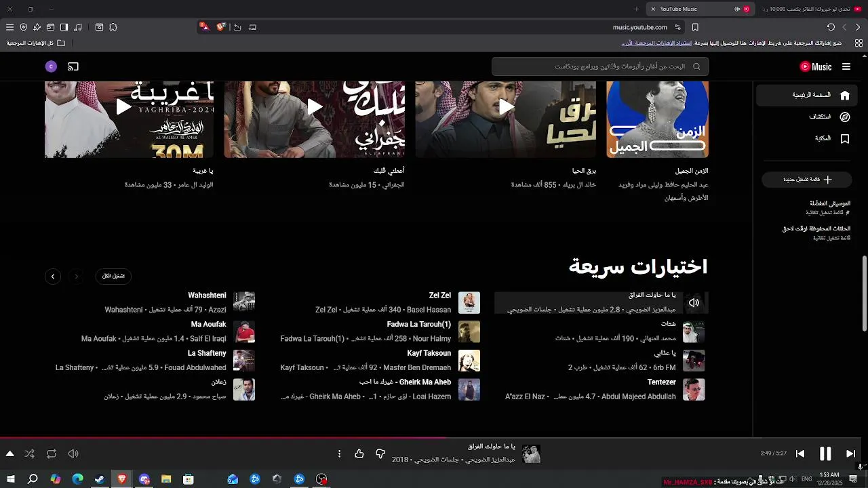The image size is (868, 488).
Task: Click the تشغيل الكل play all button
Action: 113,276
